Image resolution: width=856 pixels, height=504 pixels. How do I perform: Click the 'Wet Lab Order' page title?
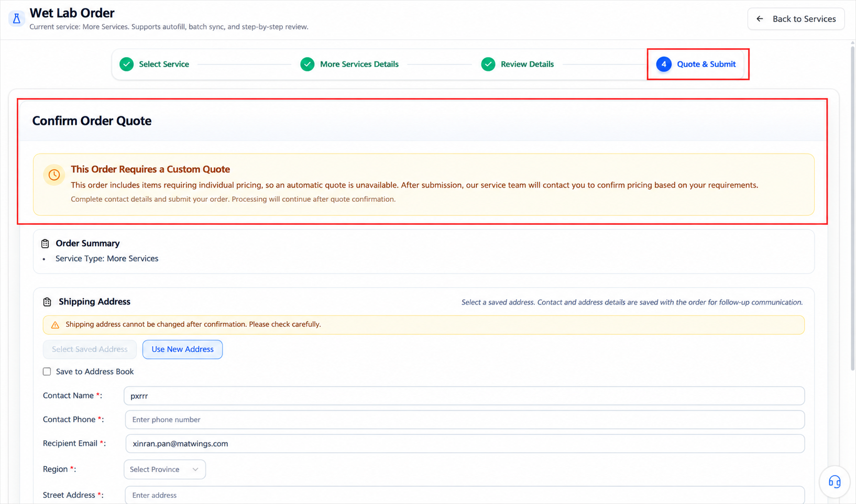click(72, 13)
